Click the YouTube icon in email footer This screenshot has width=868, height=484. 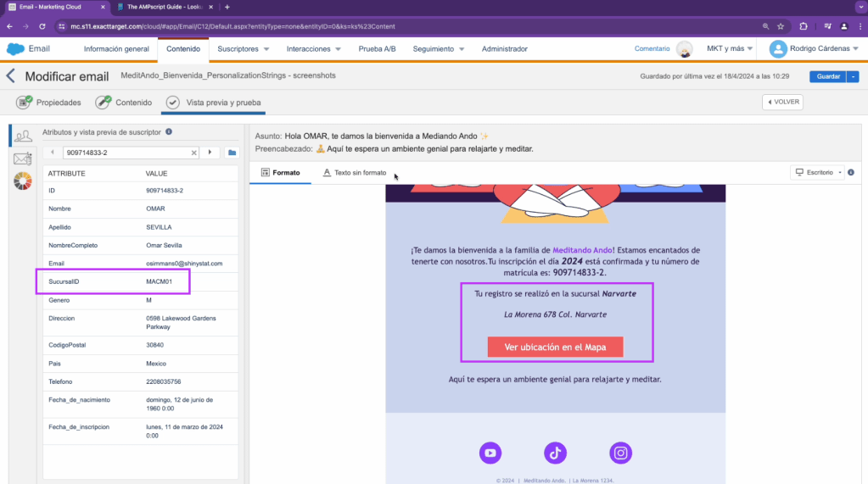pyautogui.click(x=490, y=453)
